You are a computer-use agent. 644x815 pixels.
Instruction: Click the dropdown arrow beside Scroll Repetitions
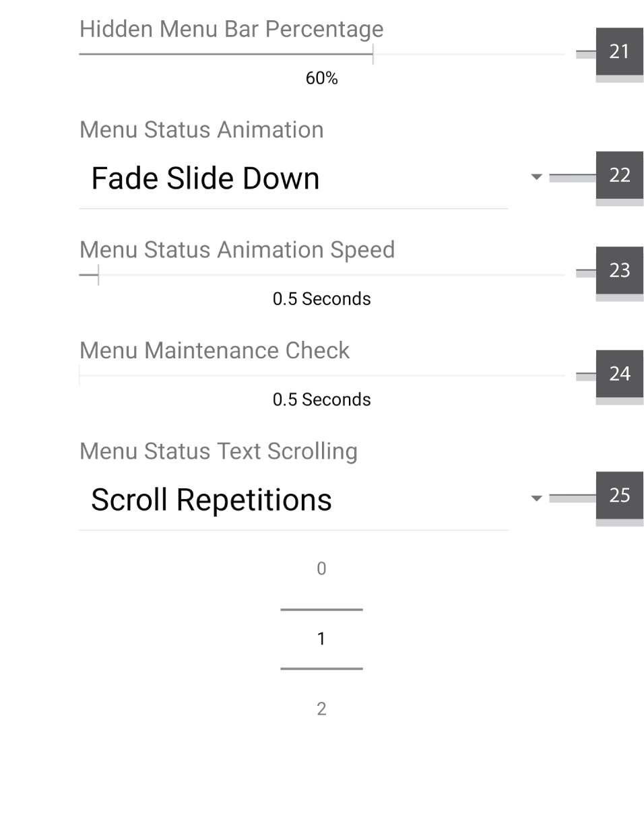click(536, 498)
